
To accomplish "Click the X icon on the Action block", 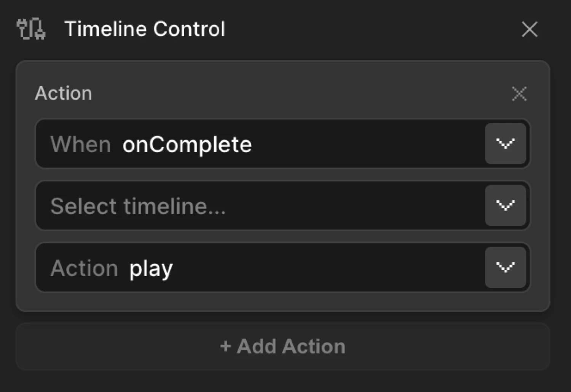I will tap(519, 94).
